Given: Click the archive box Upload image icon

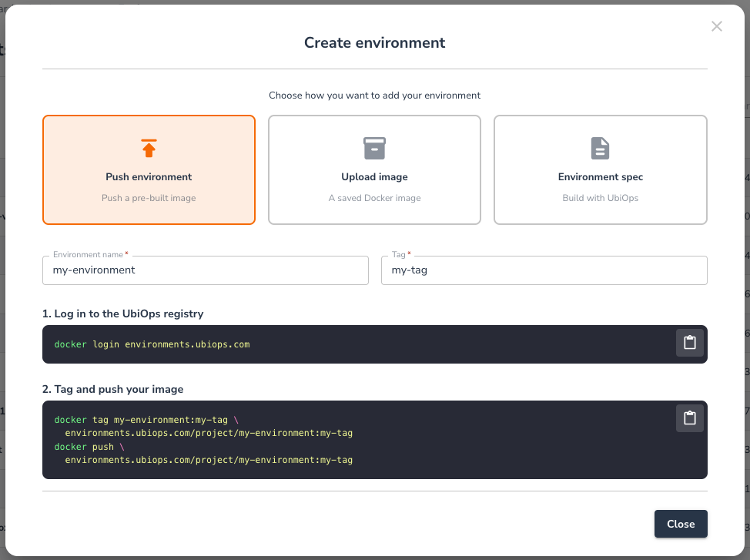Looking at the screenshot, I should 374,149.
